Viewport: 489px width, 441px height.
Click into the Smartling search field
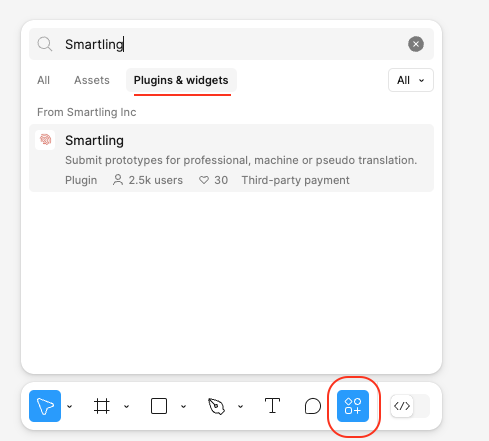pyautogui.click(x=231, y=44)
